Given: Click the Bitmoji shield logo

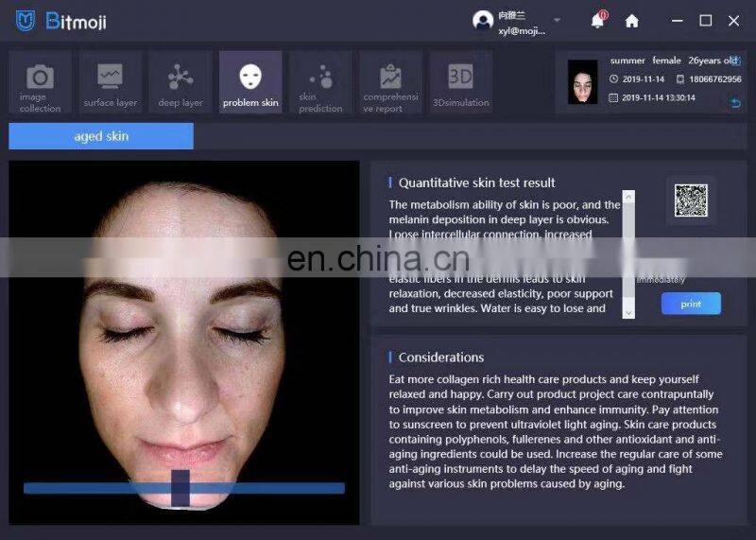Looking at the screenshot, I should pos(26,21).
